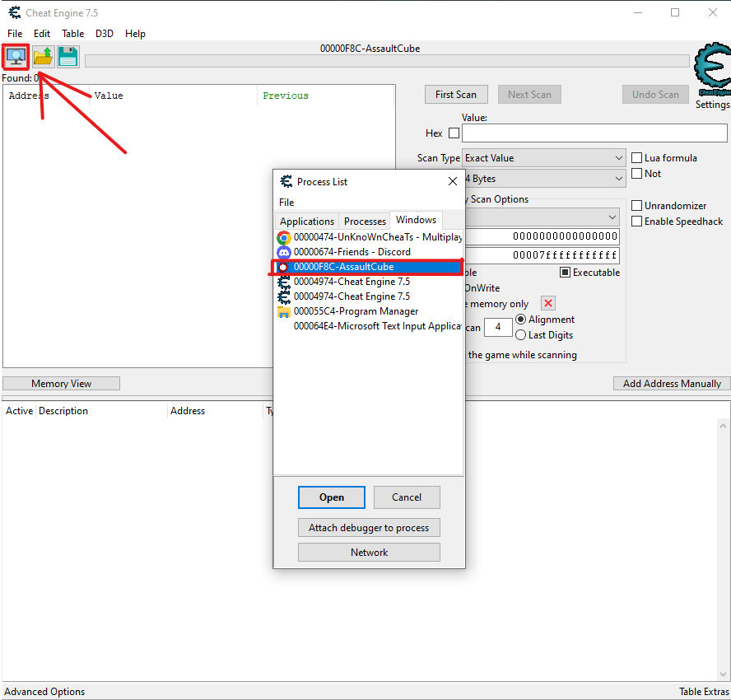Click Add Address Manually button
The image size is (731, 700).
click(672, 383)
